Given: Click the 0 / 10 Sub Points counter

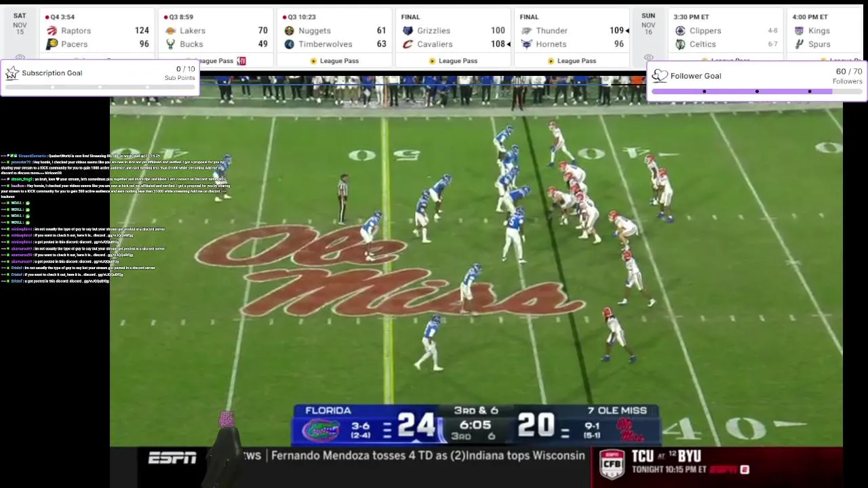Looking at the screenshot, I should [180, 73].
